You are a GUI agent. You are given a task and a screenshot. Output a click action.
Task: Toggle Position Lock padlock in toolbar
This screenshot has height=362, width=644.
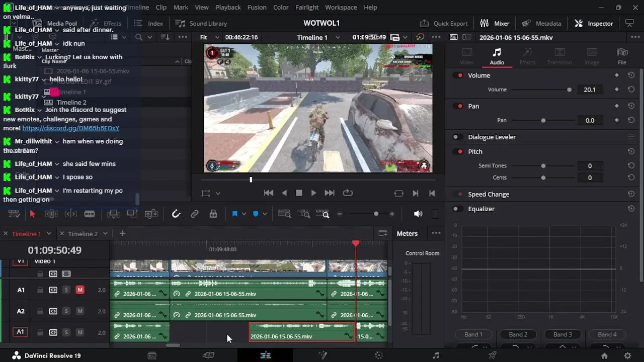pyautogui.click(x=213, y=214)
